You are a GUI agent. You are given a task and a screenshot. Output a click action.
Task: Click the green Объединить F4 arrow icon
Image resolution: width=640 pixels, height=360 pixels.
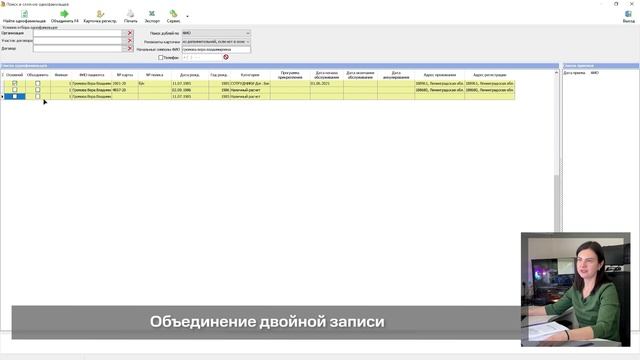coord(64,14)
